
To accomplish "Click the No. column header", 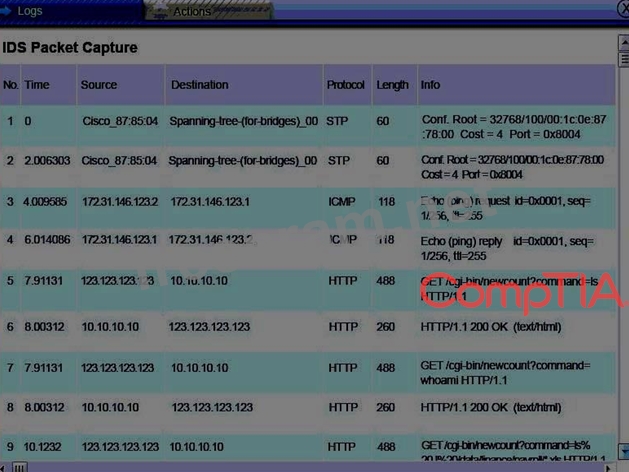I will [x=10, y=85].
